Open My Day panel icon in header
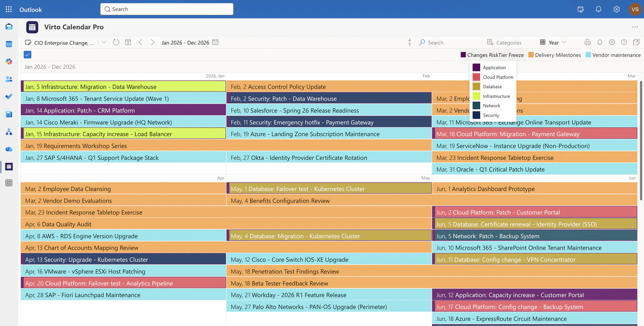 [x=581, y=9]
